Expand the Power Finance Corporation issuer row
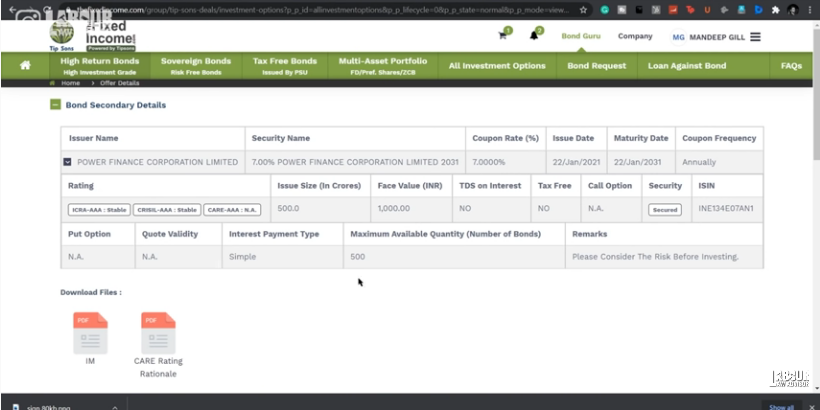The width and height of the screenshot is (820, 410). (x=67, y=162)
